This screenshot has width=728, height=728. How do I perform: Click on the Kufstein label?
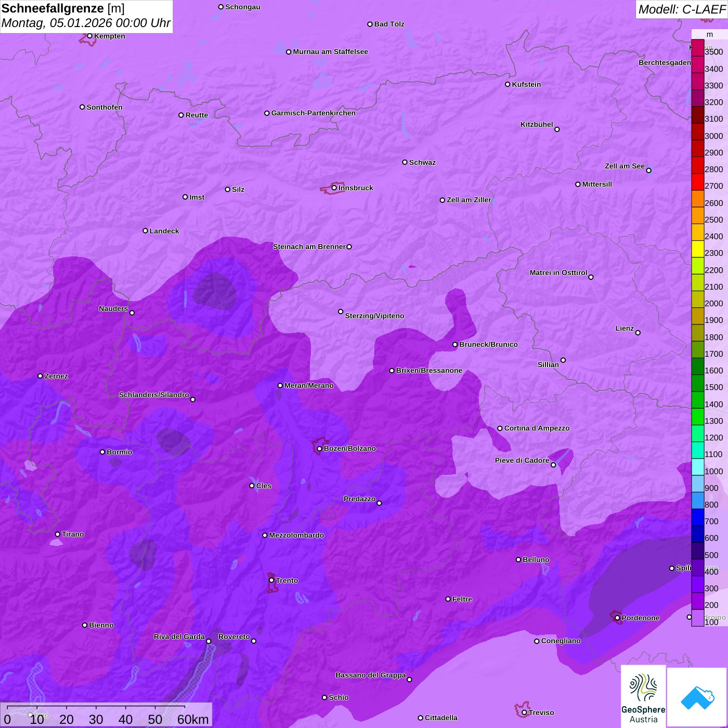click(526, 84)
